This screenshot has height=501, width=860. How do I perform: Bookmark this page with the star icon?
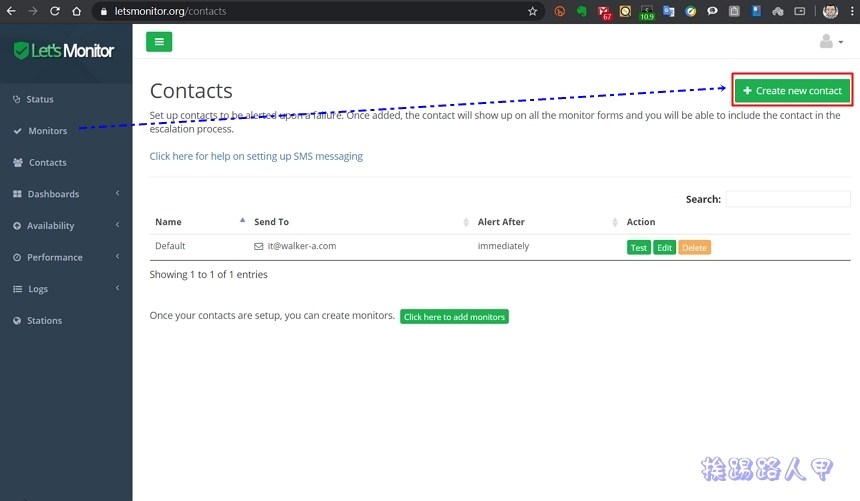(x=533, y=11)
